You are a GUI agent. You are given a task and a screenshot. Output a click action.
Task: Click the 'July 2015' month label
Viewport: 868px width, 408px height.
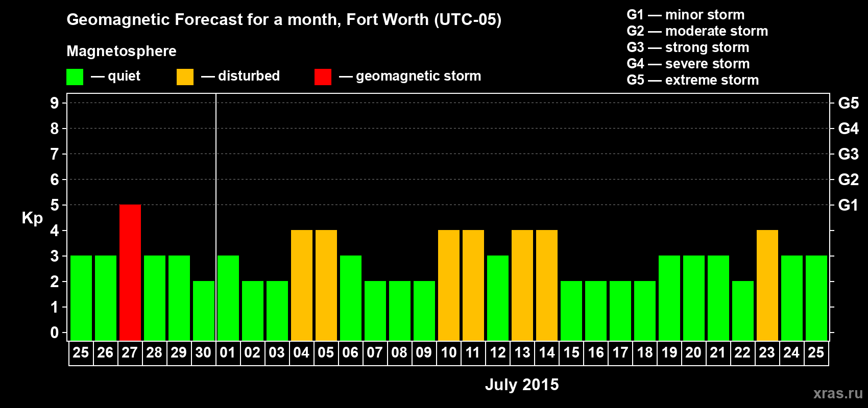click(x=522, y=385)
